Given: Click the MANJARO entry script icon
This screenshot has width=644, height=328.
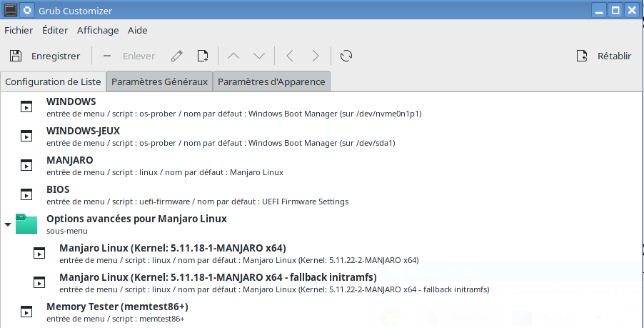Looking at the screenshot, I should 26,165.
